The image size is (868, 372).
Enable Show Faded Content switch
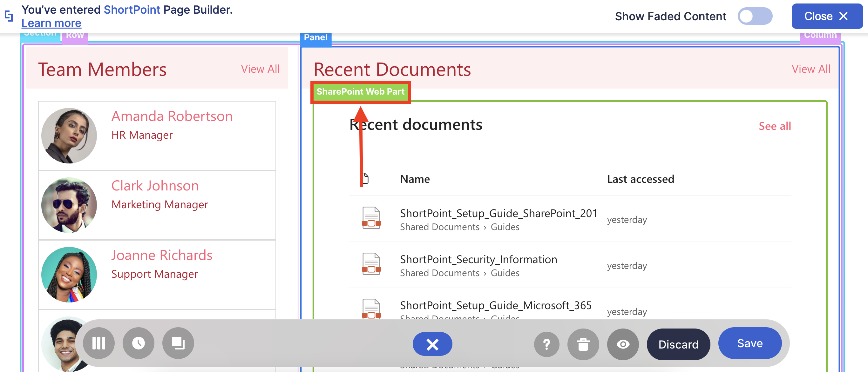point(755,16)
